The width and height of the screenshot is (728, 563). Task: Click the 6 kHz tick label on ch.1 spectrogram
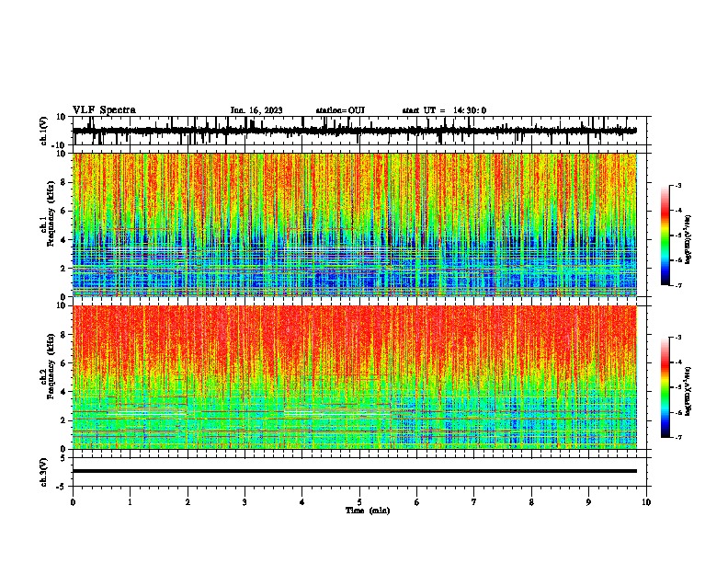[x=63, y=211]
